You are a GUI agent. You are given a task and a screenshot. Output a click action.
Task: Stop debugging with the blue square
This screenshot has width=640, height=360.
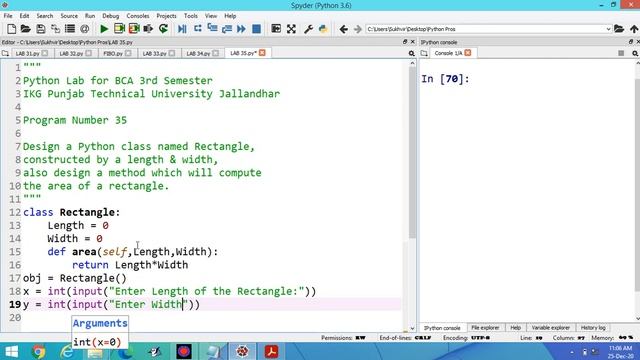(x=256, y=29)
